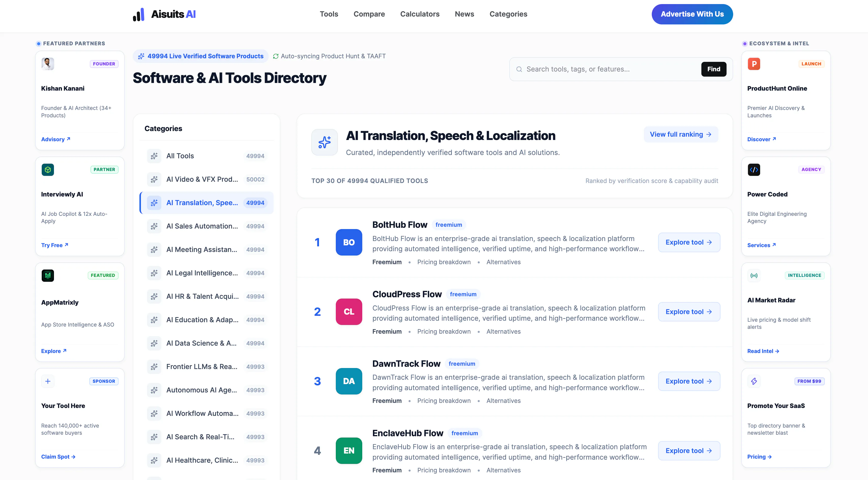Click Kishan Kanani's avatar photo
868x480 pixels.
click(x=48, y=64)
